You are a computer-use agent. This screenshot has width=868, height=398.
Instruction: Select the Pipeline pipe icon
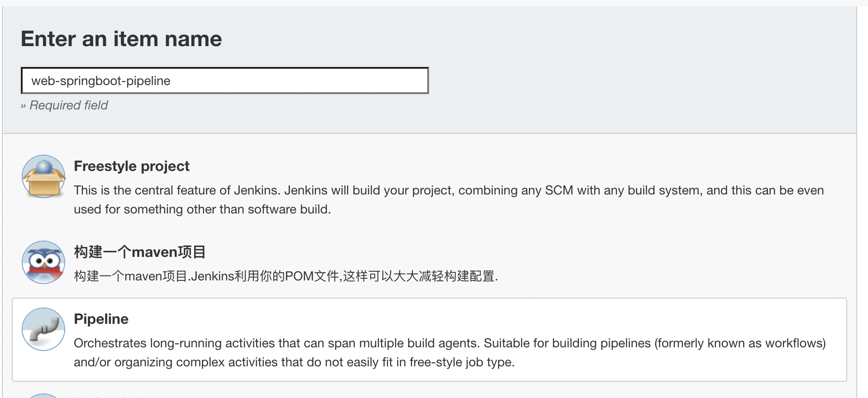click(43, 329)
